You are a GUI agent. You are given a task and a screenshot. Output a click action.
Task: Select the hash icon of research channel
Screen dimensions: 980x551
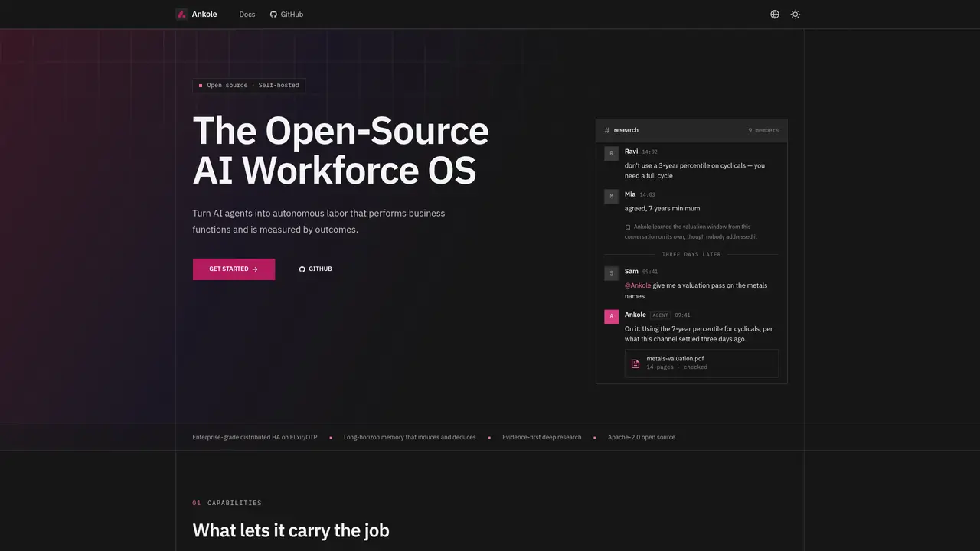607,130
